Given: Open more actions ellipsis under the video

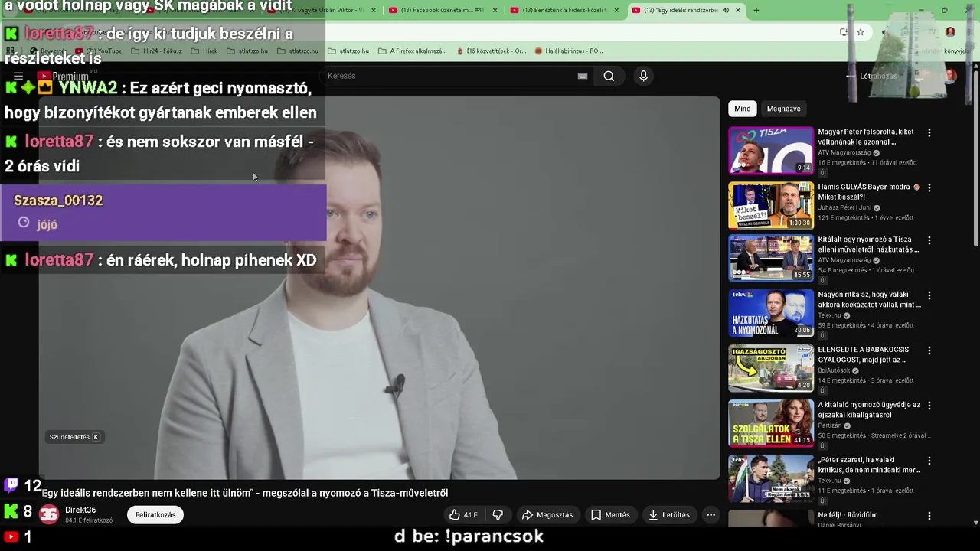Looking at the screenshot, I should coord(710,515).
